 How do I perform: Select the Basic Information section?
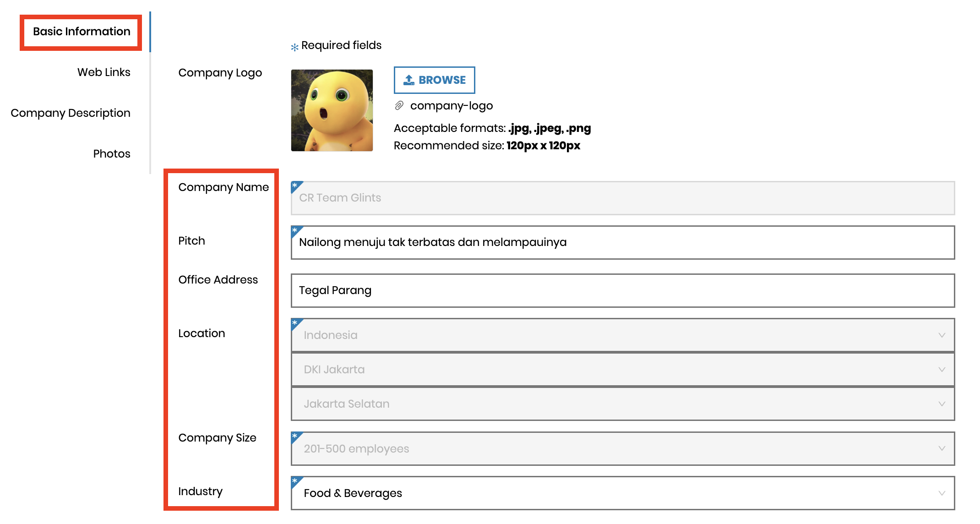pyautogui.click(x=81, y=31)
